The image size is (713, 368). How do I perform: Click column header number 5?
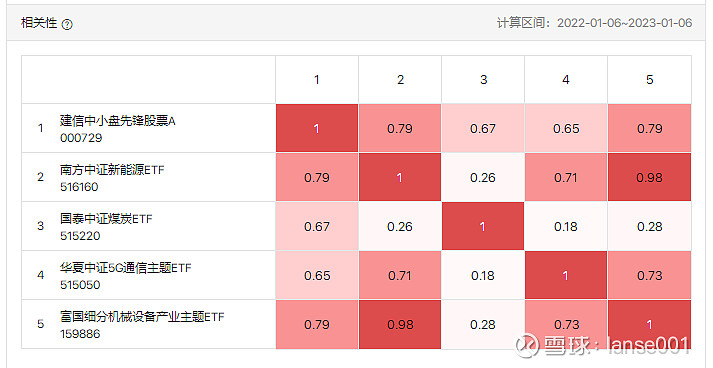tap(649, 80)
